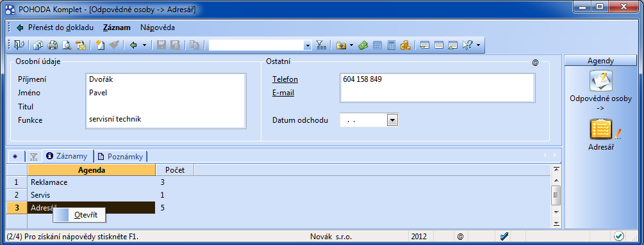644x245 pixels.
Task: Click the view icon right after the coins
Action: click(x=425, y=45)
